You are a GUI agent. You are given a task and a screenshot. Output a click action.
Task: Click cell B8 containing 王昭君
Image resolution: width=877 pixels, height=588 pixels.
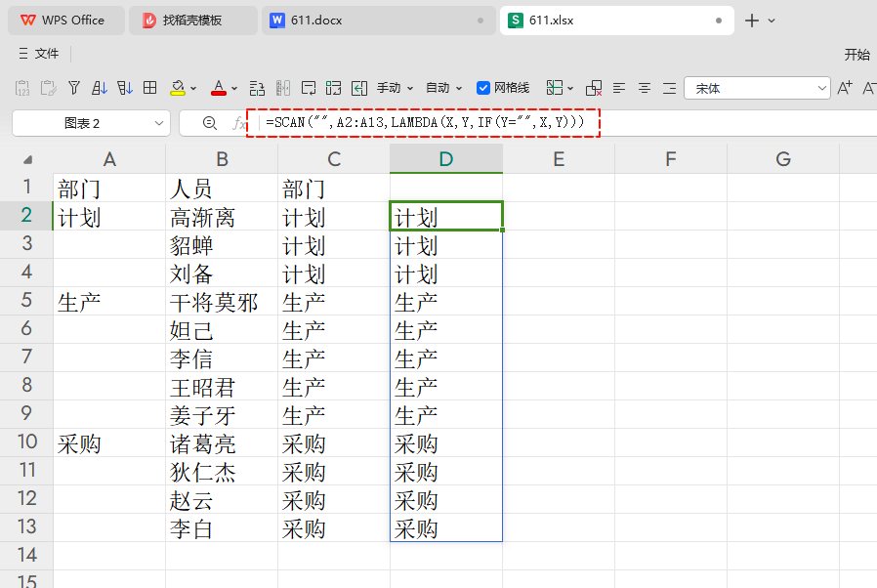pos(222,387)
